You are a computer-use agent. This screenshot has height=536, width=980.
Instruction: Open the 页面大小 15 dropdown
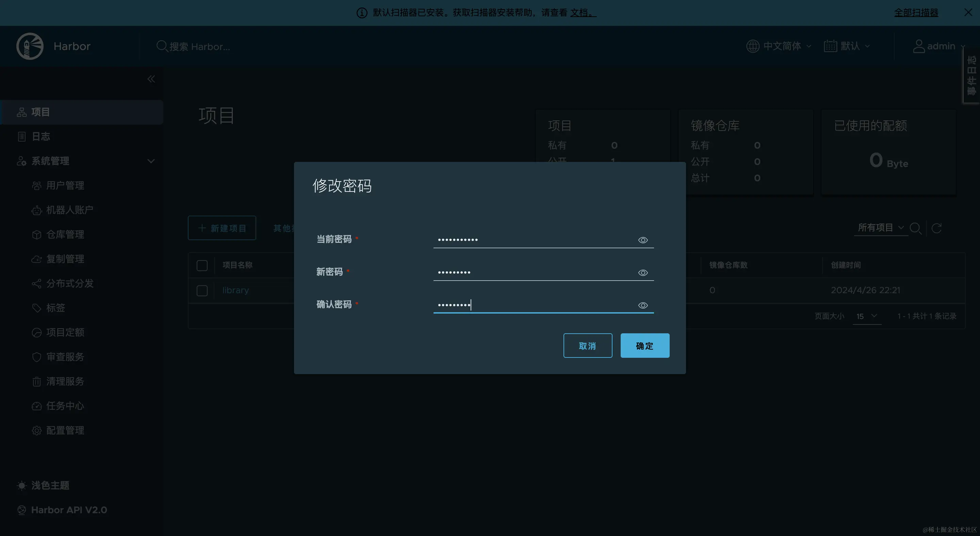point(867,316)
